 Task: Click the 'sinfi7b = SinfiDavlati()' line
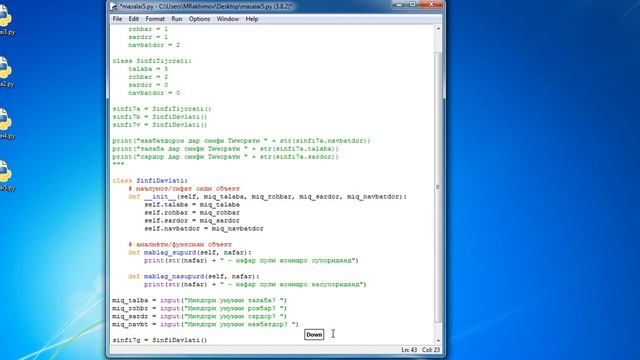160,117
